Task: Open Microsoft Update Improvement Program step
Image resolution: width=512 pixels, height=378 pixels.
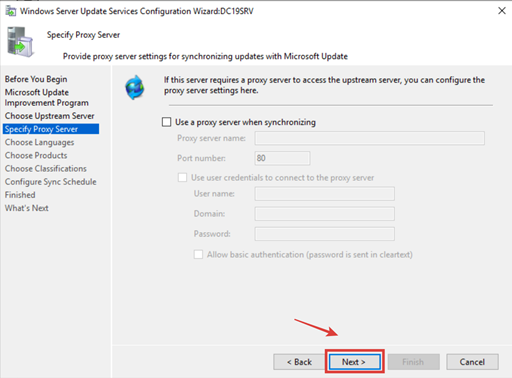Action: click(x=47, y=97)
